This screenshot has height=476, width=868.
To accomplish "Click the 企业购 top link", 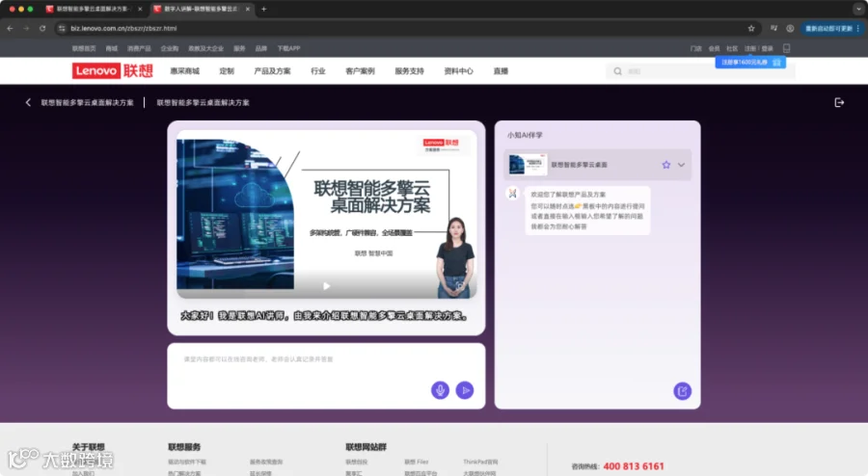I will coord(170,48).
